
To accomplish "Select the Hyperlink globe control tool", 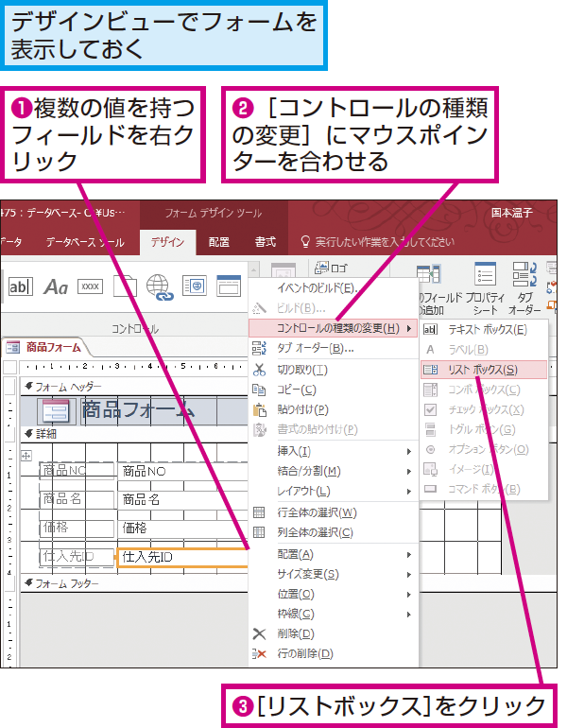I will pyautogui.click(x=160, y=286).
